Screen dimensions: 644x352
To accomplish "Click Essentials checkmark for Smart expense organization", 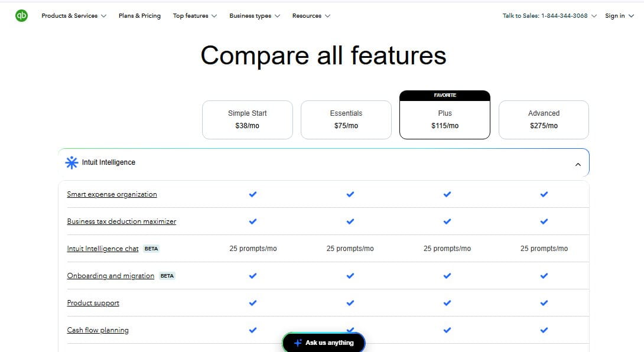I will (350, 194).
